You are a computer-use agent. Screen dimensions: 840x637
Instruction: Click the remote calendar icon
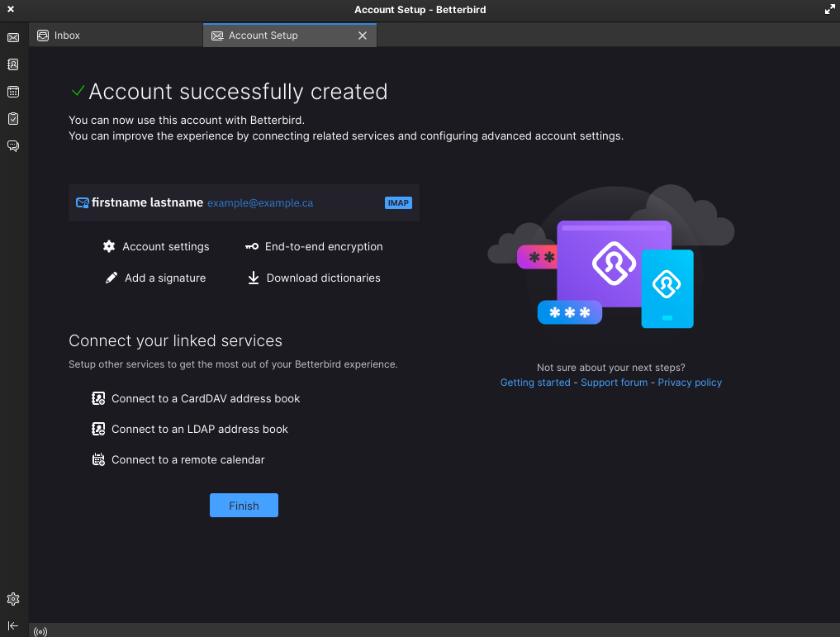click(98, 459)
